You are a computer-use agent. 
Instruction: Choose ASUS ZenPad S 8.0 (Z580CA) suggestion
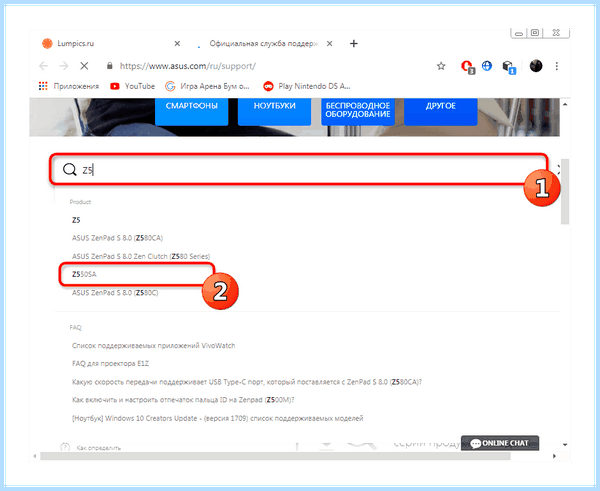point(117,238)
